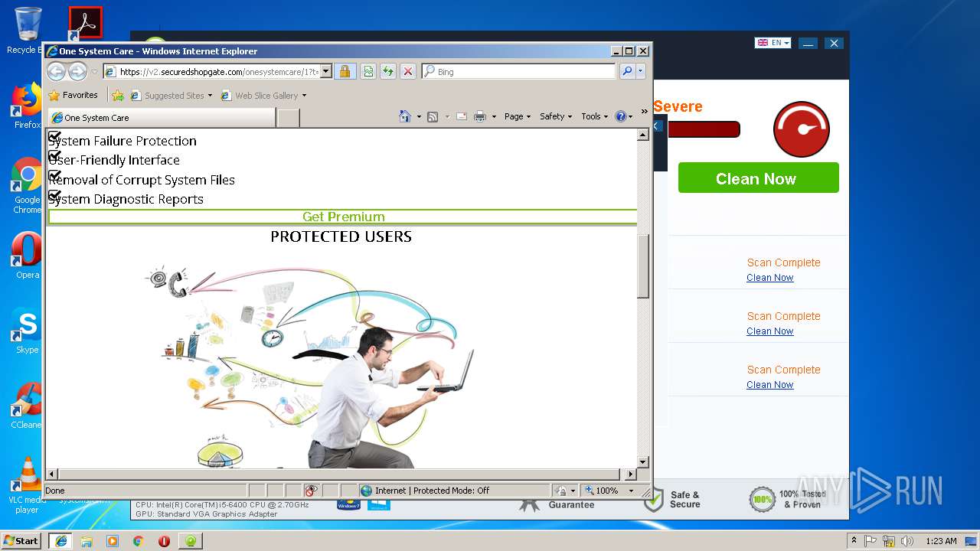Toggle the System Failure Protection checkmark
The image size is (980, 551).
54,136
